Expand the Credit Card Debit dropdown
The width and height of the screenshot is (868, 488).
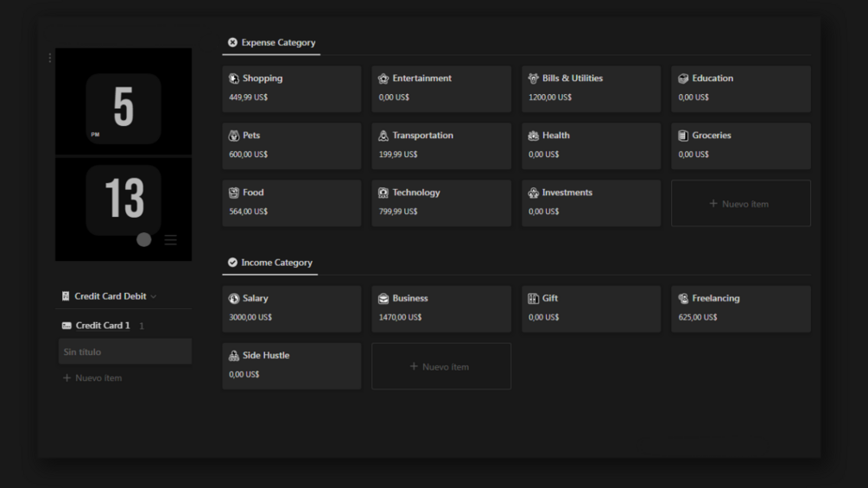[154, 297]
